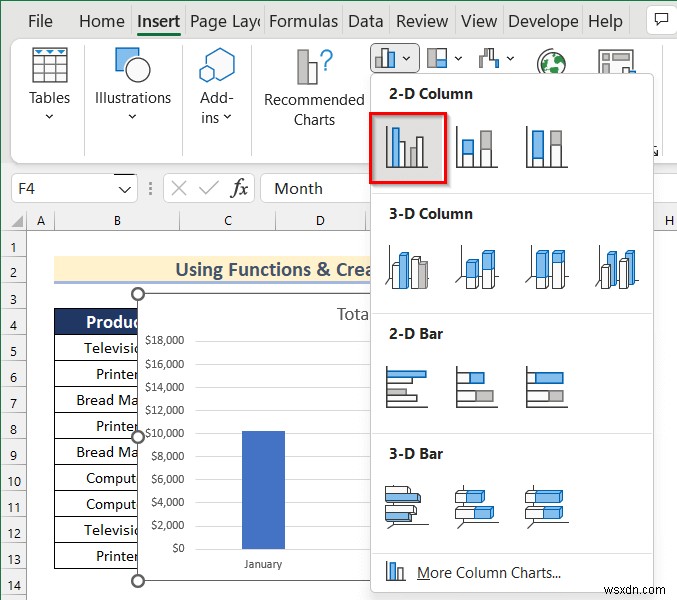The width and height of the screenshot is (677, 600).
Task: Switch to the Formulas tab
Action: pos(303,21)
